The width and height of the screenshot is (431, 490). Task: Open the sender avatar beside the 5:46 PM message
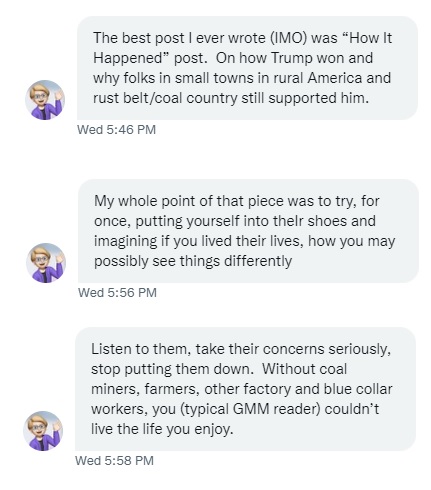45,100
